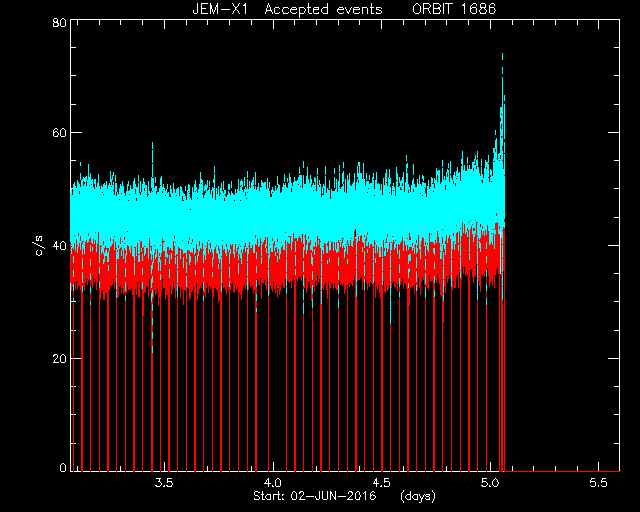Screen dimensions: 640x512
Task: Click the cyan data band in mid-plot
Action: click(x=286, y=214)
